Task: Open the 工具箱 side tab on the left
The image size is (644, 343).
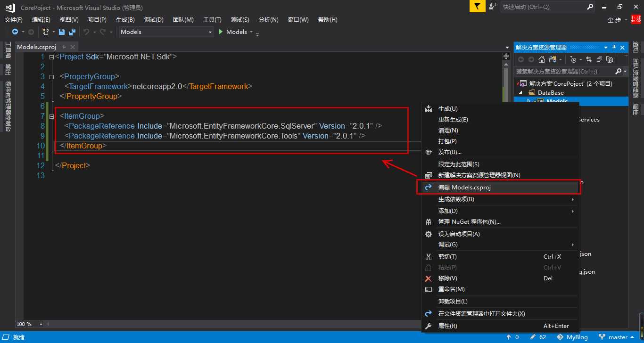Action: 8,51
